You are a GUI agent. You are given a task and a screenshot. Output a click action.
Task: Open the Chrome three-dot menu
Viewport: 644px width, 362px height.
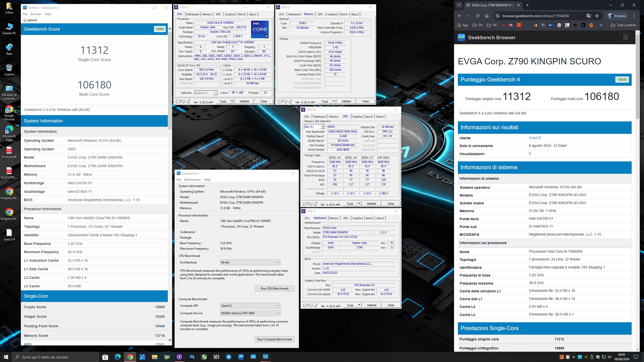(x=634, y=16)
